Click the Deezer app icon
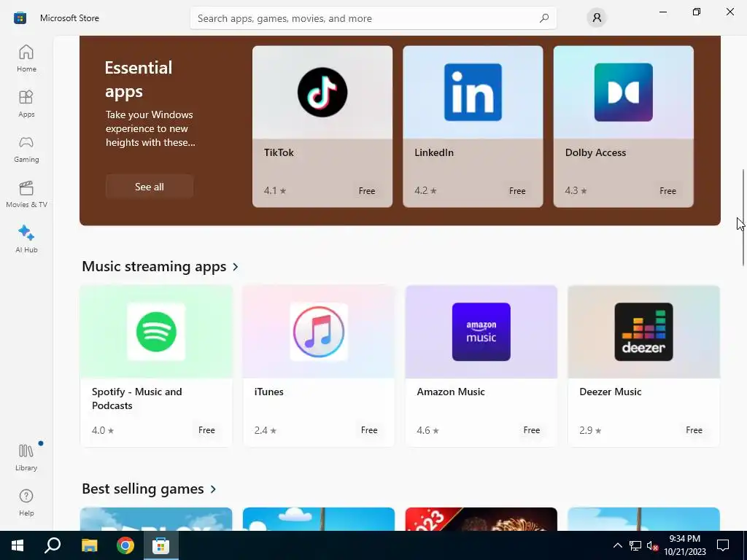The image size is (747, 560). (643, 332)
